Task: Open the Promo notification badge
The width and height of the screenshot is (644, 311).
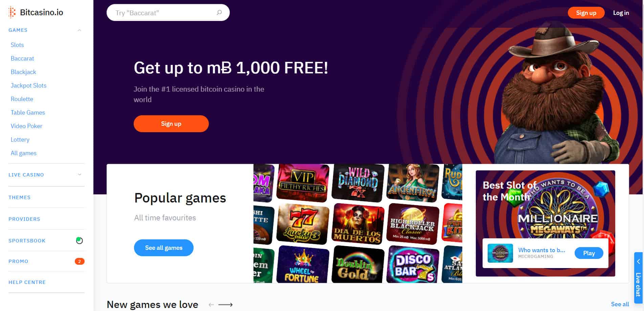Action: click(x=80, y=261)
